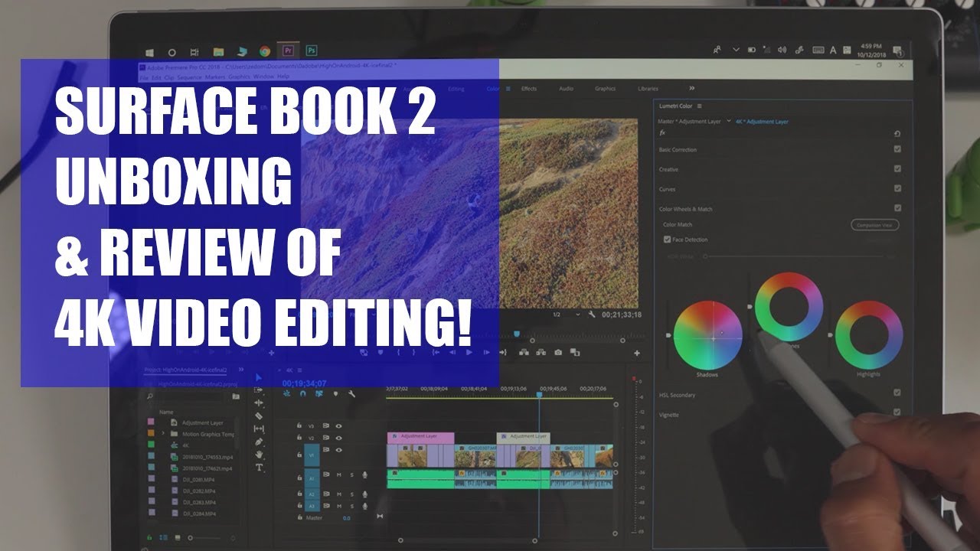Open the Windows Start menu
The height and width of the screenshot is (551, 980).
[149, 52]
